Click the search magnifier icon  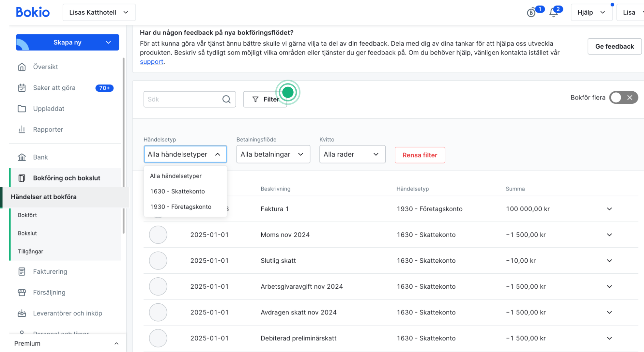(226, 99)
